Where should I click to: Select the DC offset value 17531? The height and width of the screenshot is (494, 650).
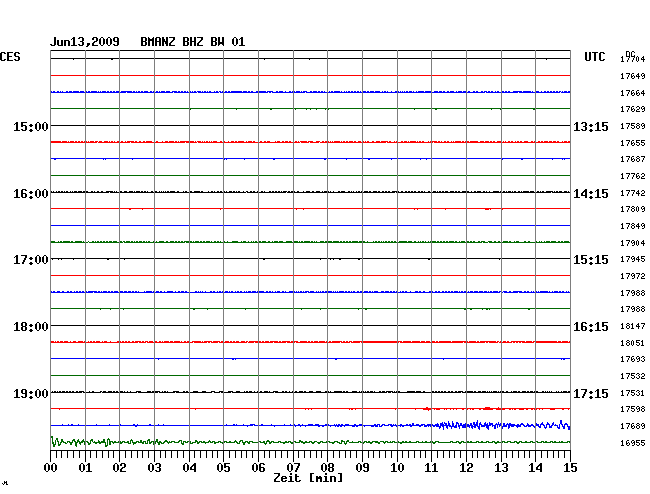633,393
